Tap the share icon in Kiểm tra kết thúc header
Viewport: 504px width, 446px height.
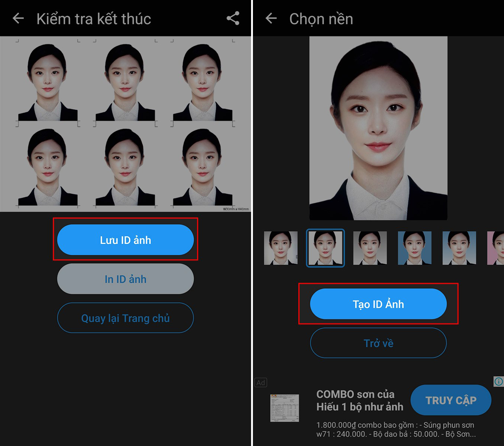click(233, 18)
